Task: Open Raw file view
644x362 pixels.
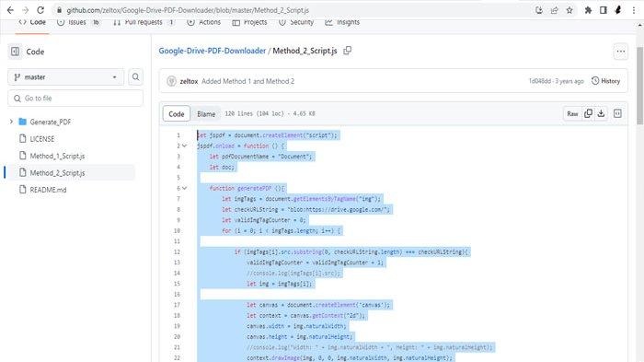Action: click(572, 114)
